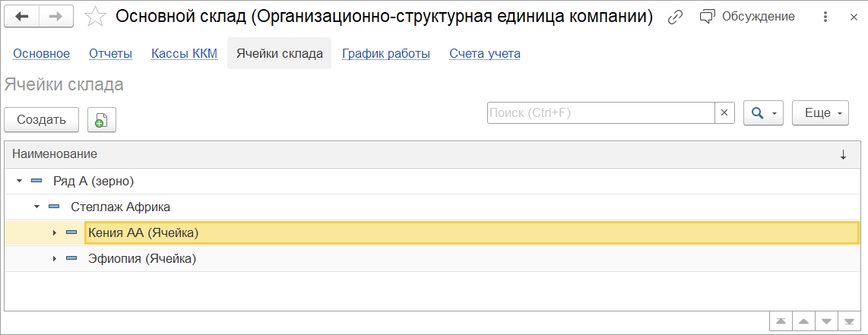Viewport: 868px width, 335px height.
Task: Open the three-dot more menu
Action: pos(825,17)
